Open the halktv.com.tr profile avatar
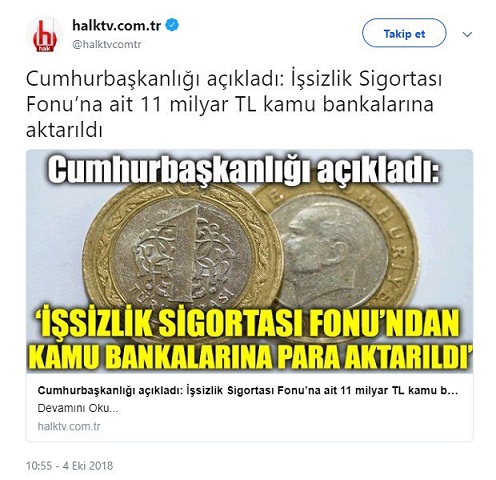 coord(45,35)
